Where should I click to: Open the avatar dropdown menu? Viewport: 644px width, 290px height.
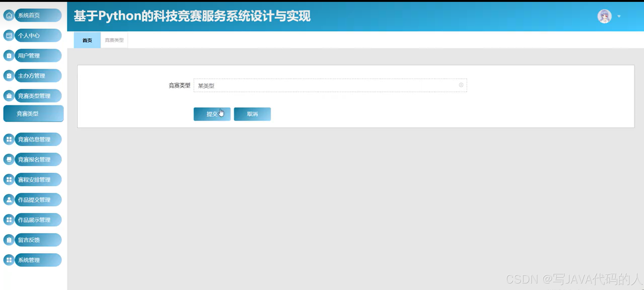click(619, 16)
